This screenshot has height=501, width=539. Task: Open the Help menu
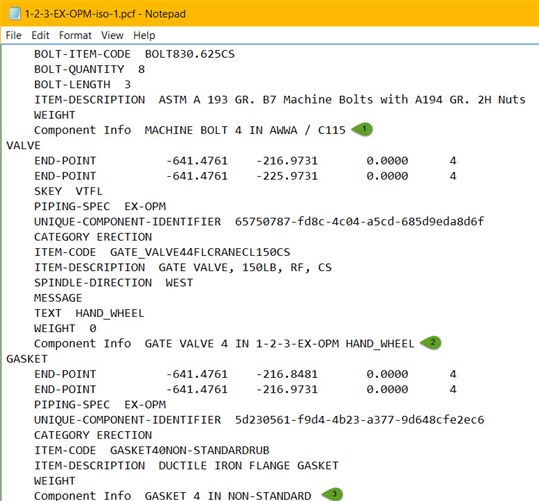[144, 35]
